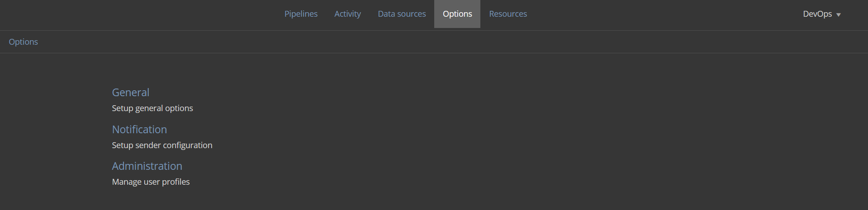Open the General settings section
The image size is (868, 210).
130,92
